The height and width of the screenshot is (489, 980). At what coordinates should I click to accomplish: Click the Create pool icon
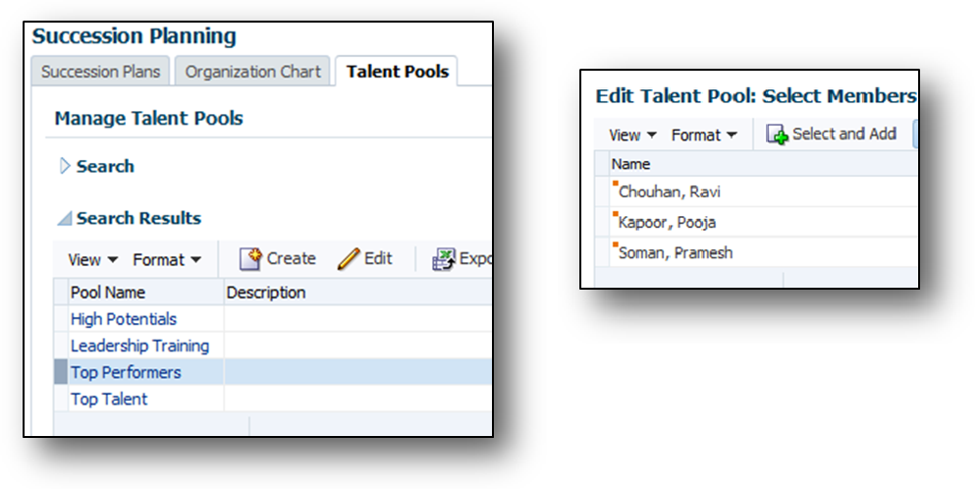tap(251, 259)
